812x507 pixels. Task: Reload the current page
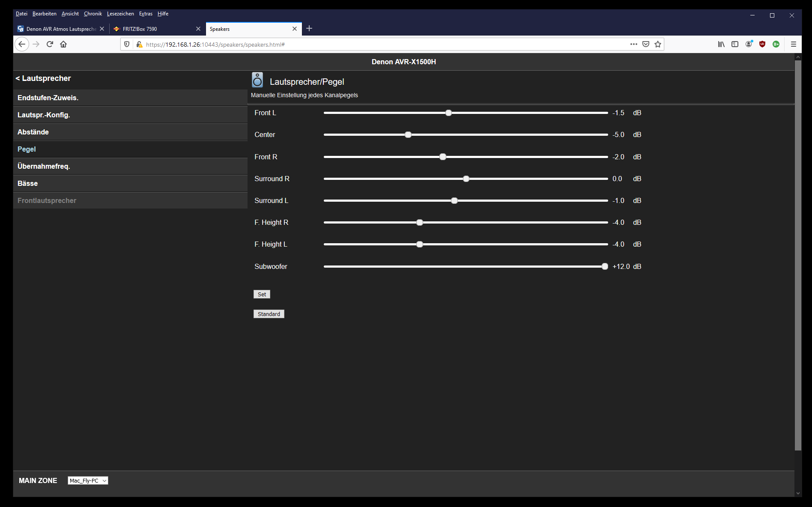click(x=50, y=44)
